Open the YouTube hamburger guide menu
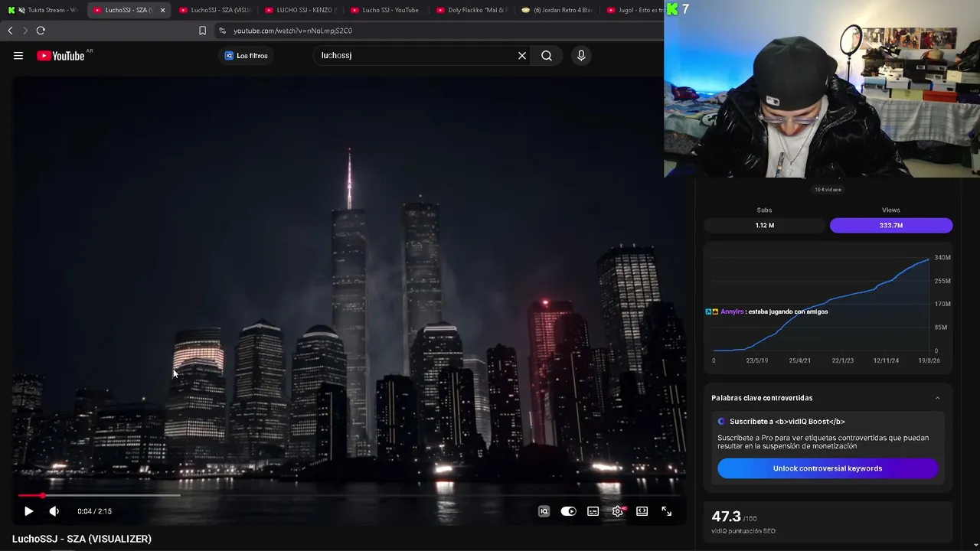Image resolution: width=980 pixels, height=551 pixels. pyautogui.click(x=18, y=55)
